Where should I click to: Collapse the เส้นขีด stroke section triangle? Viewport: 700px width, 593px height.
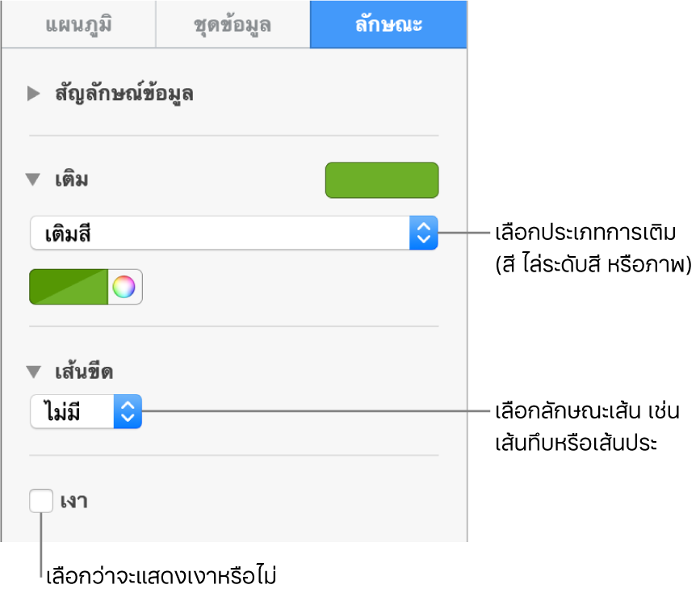coord(33,372)
